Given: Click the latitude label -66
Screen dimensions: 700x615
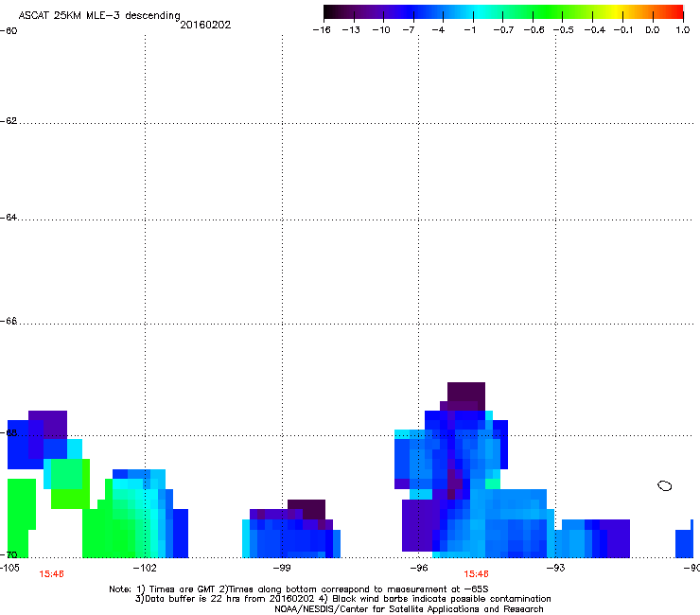Looking at the screenshot, I should tap(9, 321).
